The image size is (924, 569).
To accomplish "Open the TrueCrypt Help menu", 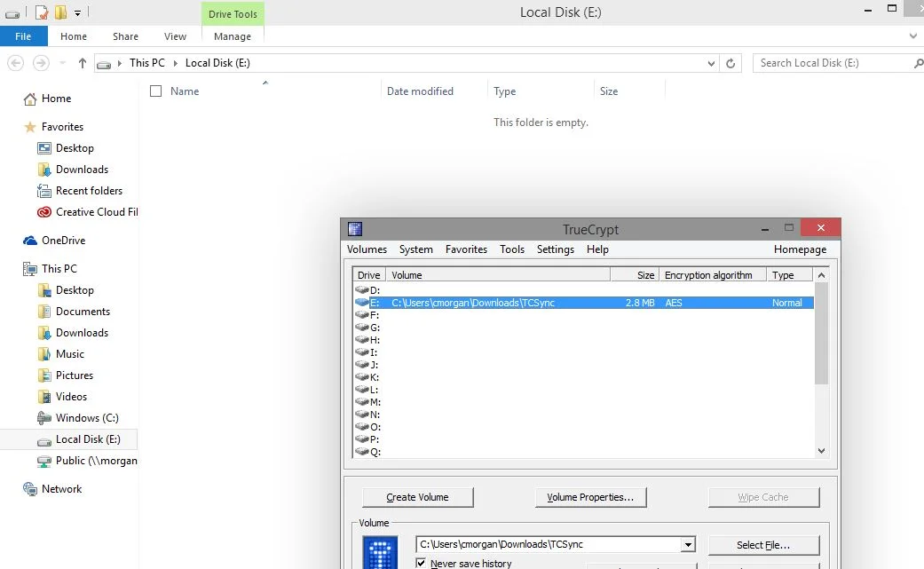I will point(597,249).
